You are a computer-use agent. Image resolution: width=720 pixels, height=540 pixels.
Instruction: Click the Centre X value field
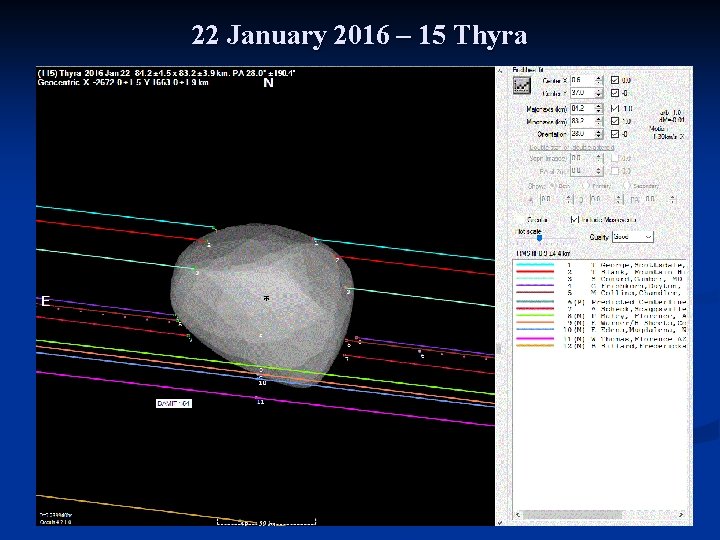pyautogui.click(x=582, y=80)
